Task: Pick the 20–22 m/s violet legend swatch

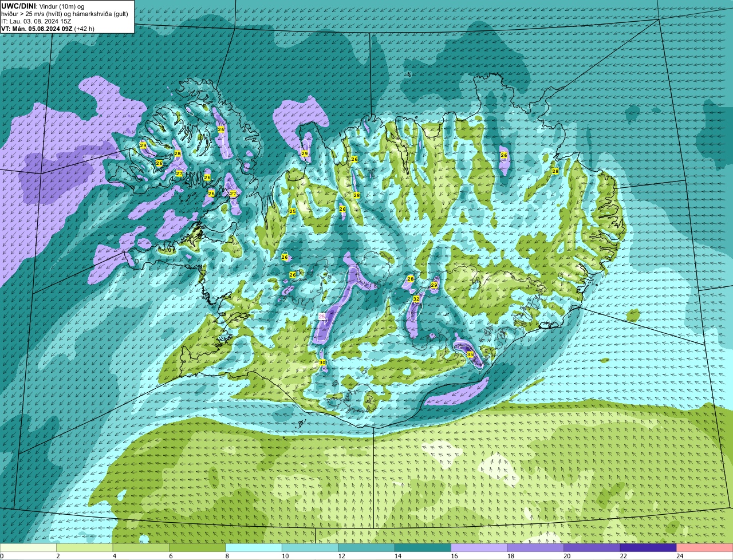Action: [593, 547]
